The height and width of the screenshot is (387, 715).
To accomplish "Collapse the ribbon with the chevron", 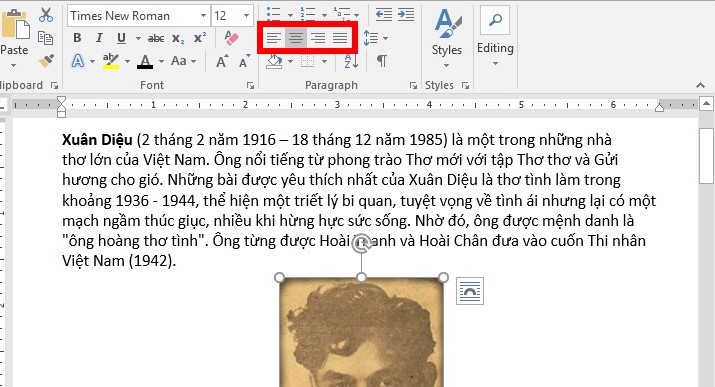I will pos(700,85).
